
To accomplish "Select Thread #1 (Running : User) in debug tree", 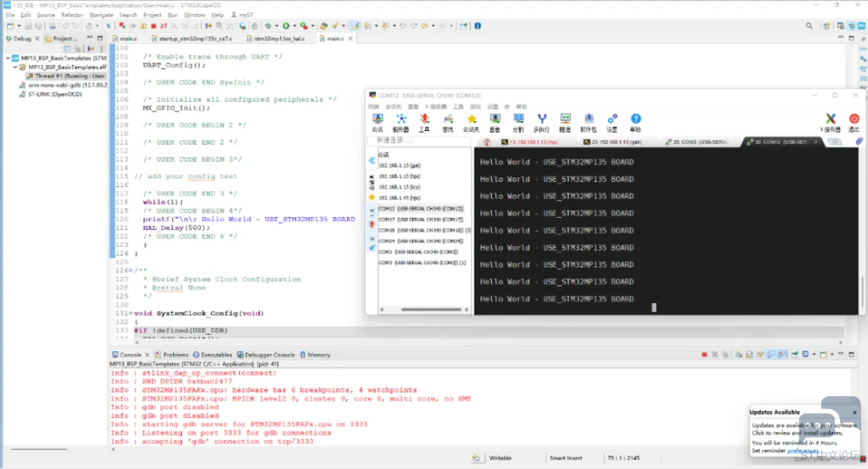I will tap(66, 76).
